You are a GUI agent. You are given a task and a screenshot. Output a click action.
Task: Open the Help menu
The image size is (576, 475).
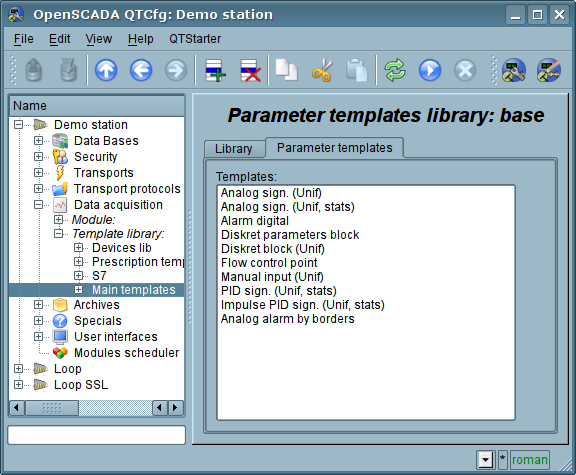point(140,39)
